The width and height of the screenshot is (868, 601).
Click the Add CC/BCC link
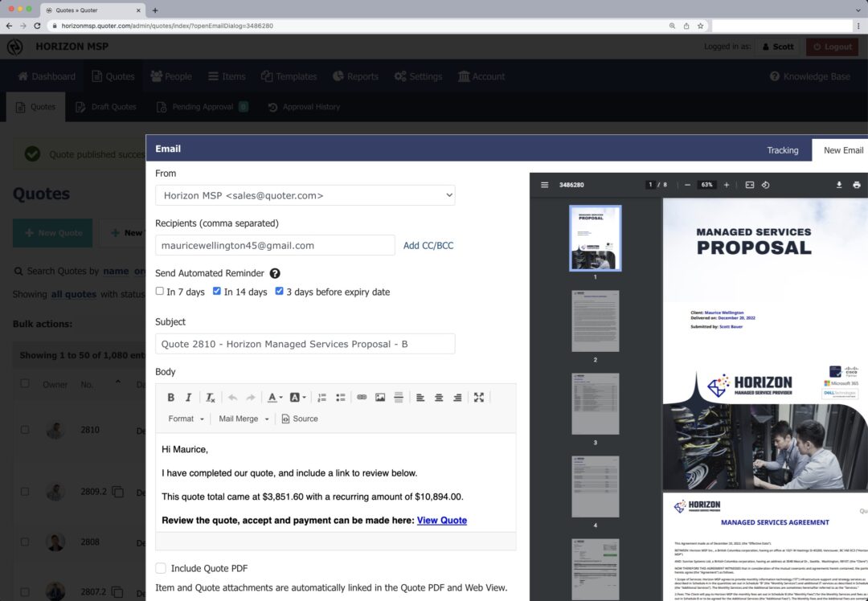coord(428,245)
